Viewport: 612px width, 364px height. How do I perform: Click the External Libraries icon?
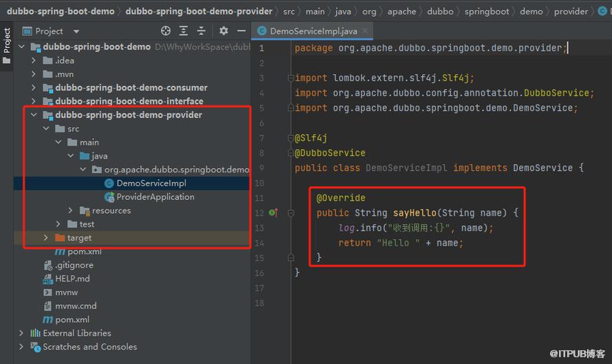(x=36, y=333)
